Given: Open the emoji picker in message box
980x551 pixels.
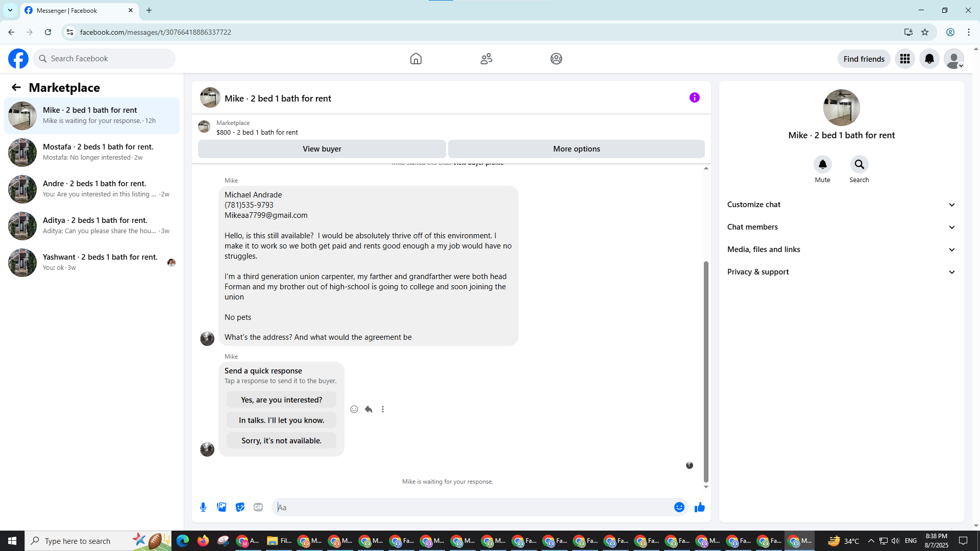Looking at the screenshot, I should [x=679, y=507].
